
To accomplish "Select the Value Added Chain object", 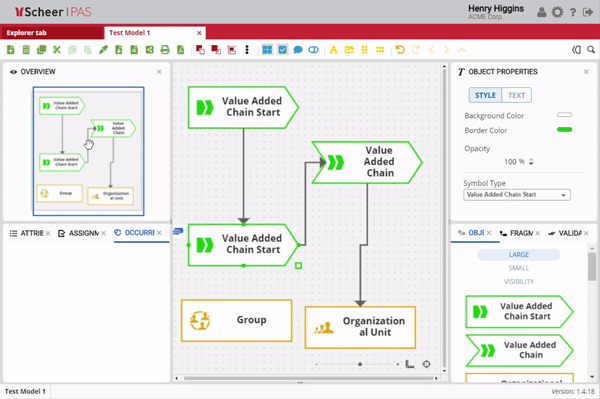I will (367, 162).
